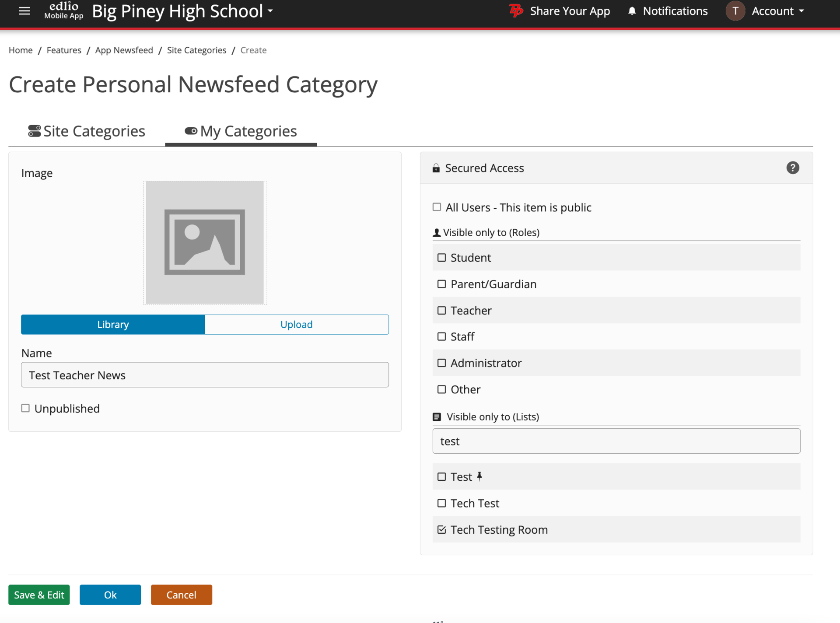The width and height of the screenshot is (840, 623).
Task: Open the Big Piney High School dropdown
Action: (182, 11)
